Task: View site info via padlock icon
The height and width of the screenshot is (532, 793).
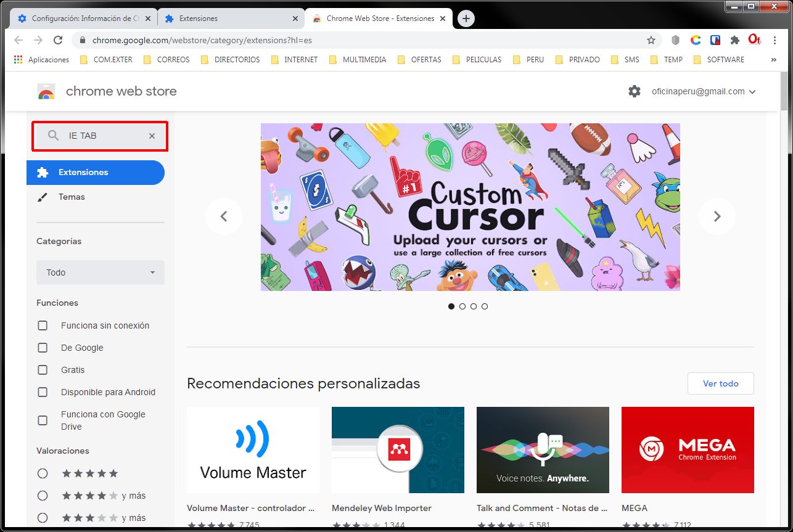Action: (x=82, y=40)
